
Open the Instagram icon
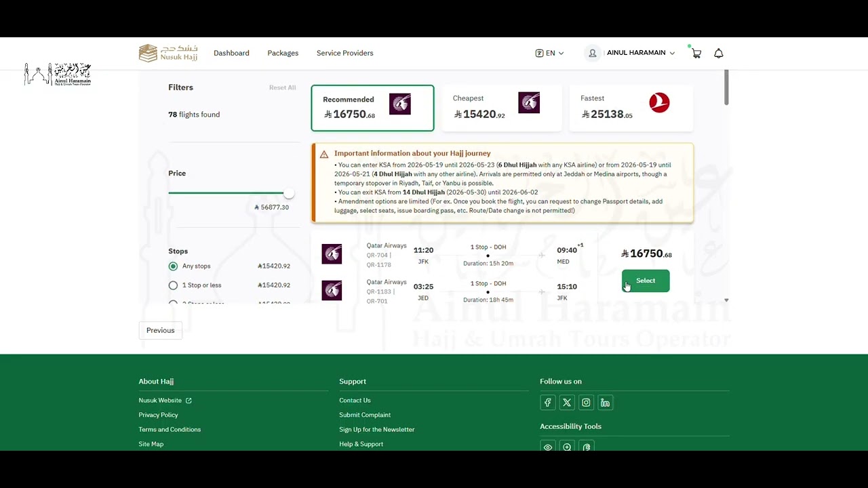point(586,403)
